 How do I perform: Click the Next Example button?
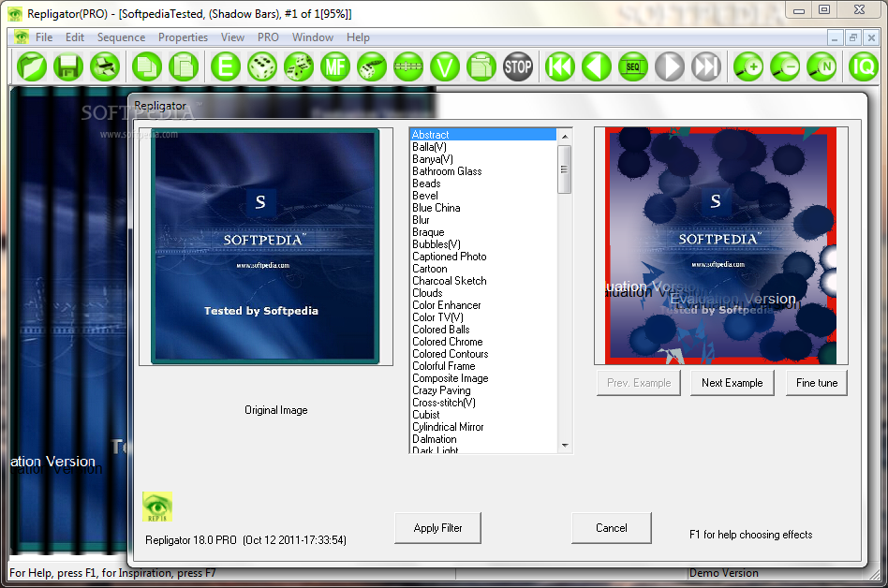[733, 383]
